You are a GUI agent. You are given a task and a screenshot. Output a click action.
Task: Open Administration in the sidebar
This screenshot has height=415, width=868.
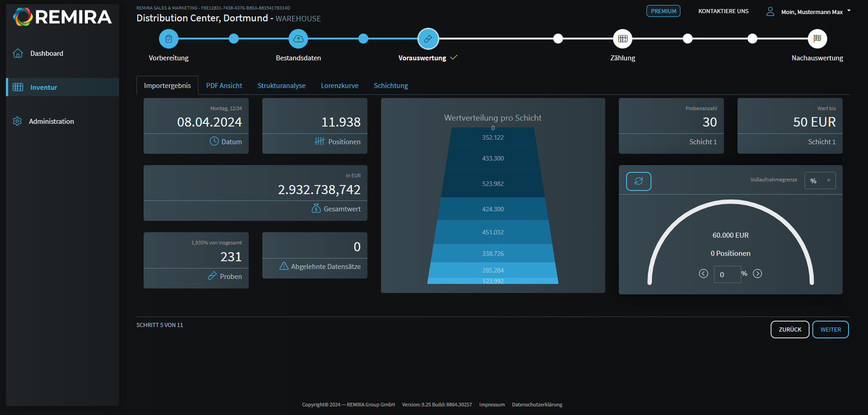[51, 122]
